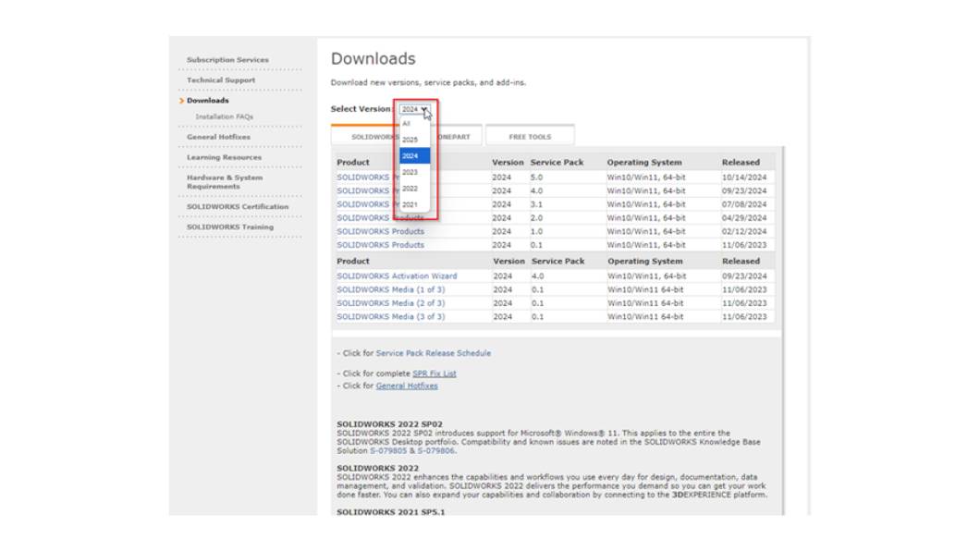Switch to the FREE TOOLS tab

(530, 137)
